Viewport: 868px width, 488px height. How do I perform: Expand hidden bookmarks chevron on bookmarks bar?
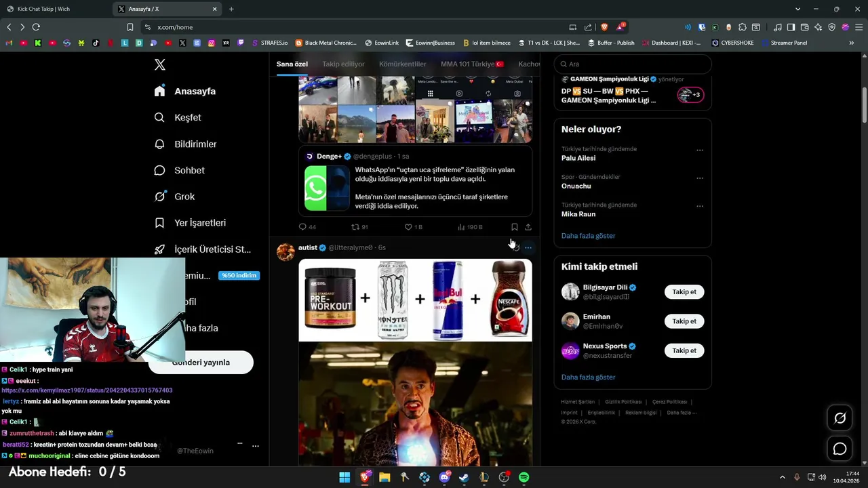852,43
